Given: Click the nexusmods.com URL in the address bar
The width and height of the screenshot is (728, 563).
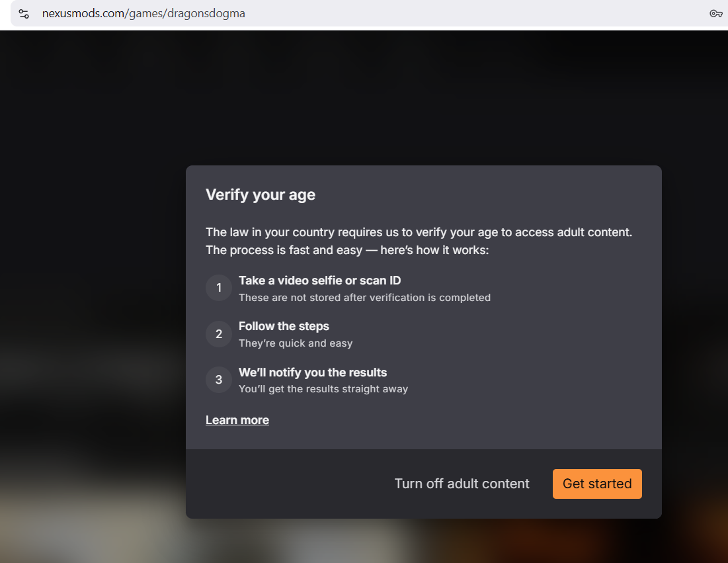Looking at the screenshot, I should coord(143,13).
